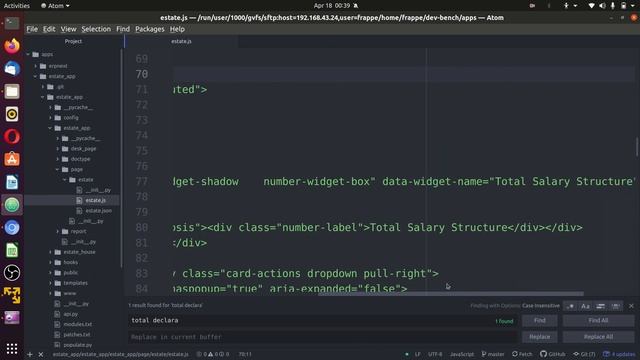This screenshot has height=360, width=640.
Task: Toggle the regex search option
Action: click(570, 306)
